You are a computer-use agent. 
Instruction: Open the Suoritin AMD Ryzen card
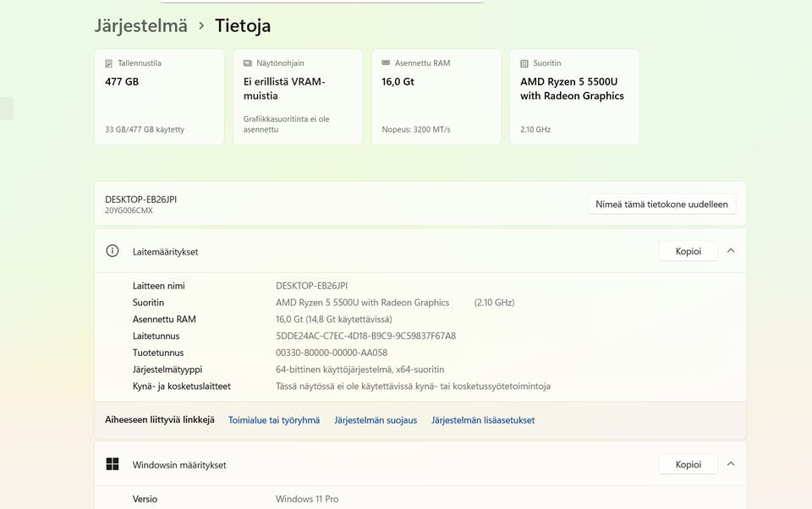(575, 97)
